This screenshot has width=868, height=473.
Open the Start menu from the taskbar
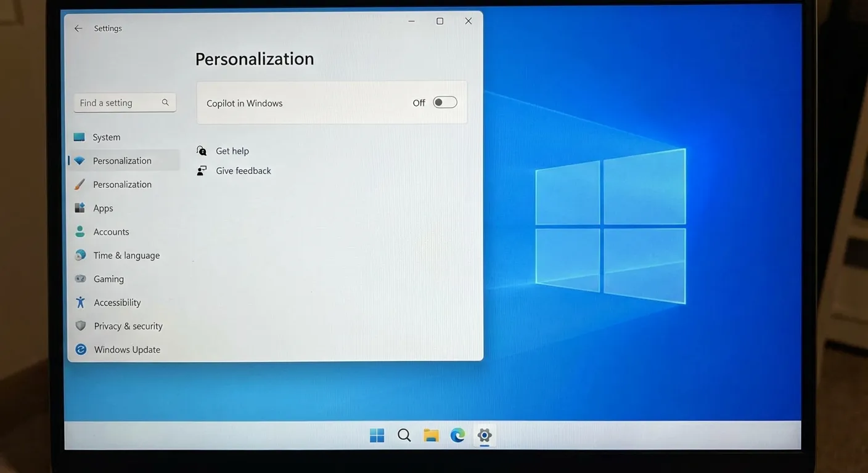click(377, 435)
